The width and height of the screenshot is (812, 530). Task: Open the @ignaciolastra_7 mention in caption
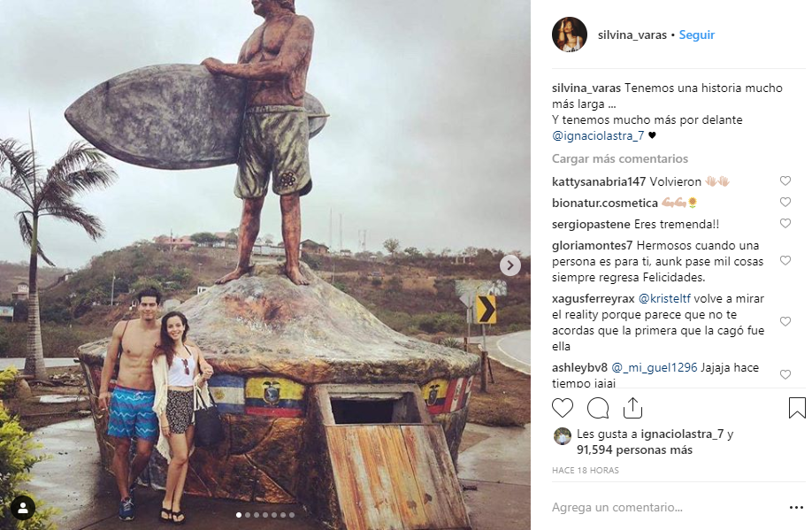pyautogui.click(x=598, y=135)
